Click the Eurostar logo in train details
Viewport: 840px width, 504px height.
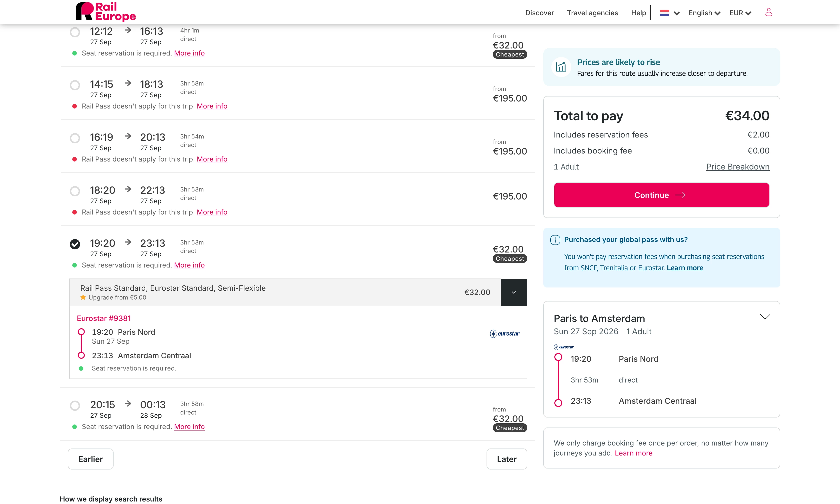(x=505, y=333)
